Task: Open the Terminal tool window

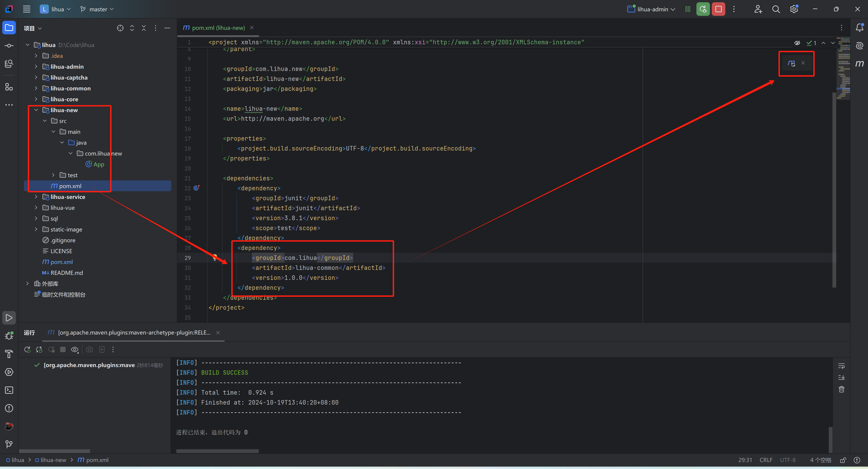Action: (9, 390)
